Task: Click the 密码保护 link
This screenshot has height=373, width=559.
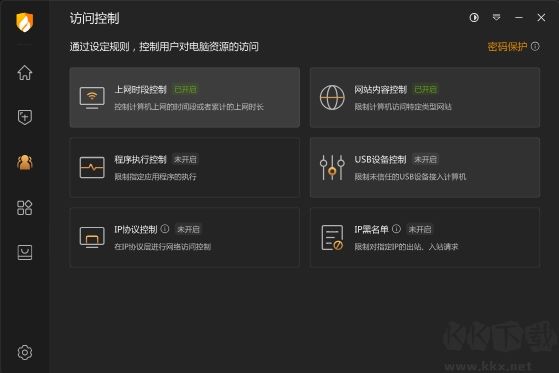Action: coord(507,47)
